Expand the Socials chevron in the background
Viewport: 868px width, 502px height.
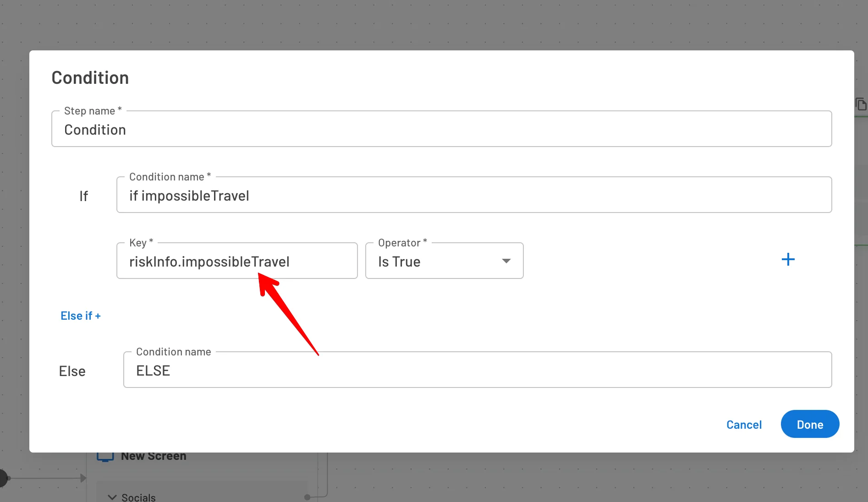[x=112, y=497]
